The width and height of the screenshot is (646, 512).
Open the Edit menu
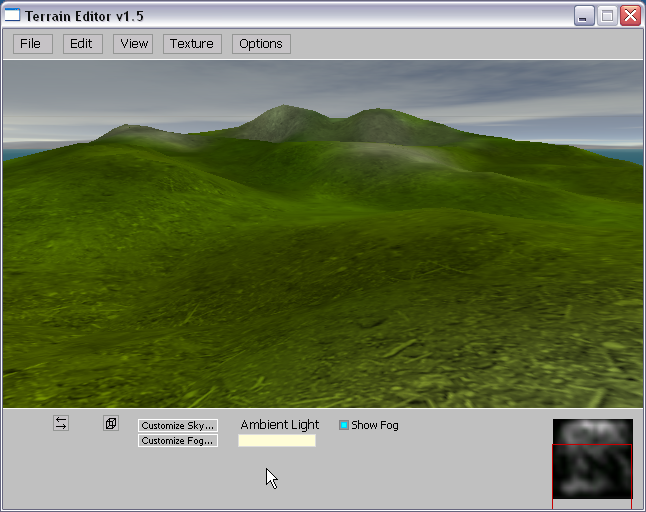(x=82, y=44)
